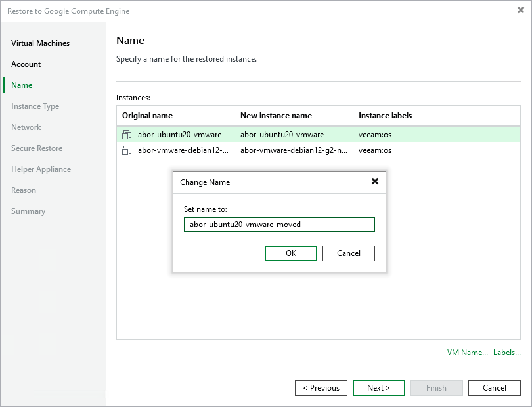Select original name abor-vmware-debian12-... cell
Screen dimensions: 532x407
183,150
